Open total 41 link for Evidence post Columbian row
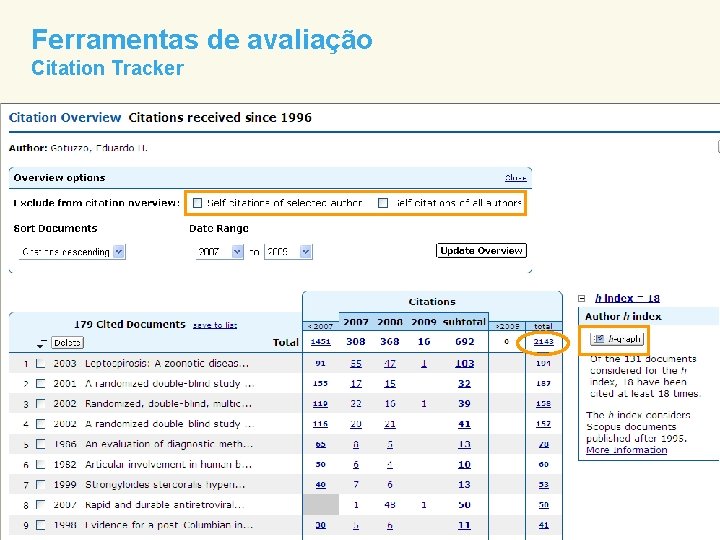This screenshot has width=720, height=540. pyautogui.click(x=543, y=525)
